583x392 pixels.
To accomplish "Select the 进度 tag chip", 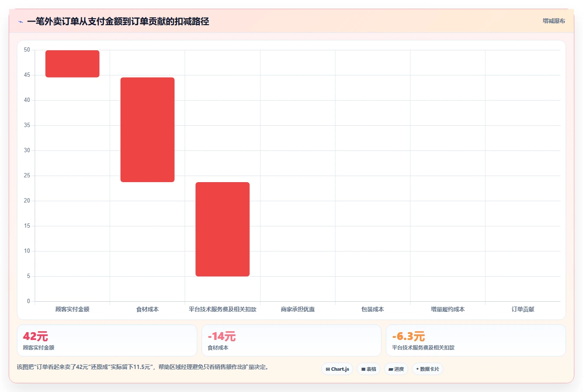I will (x=396, y=369).
